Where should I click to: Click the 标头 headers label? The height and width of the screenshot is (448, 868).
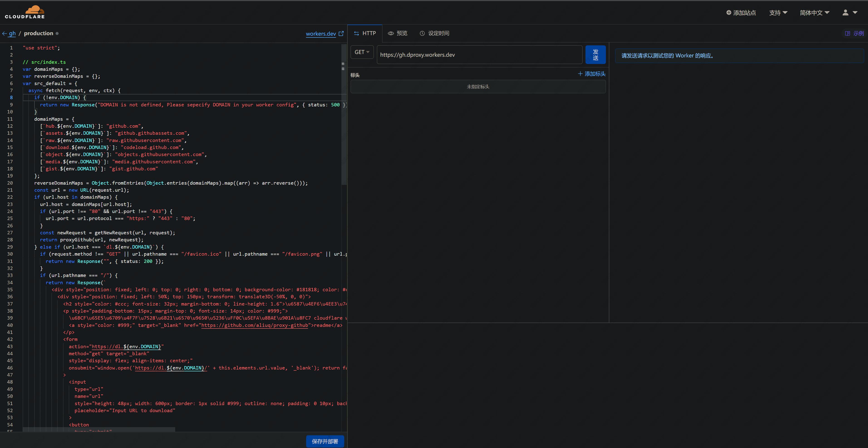point(355,75)
